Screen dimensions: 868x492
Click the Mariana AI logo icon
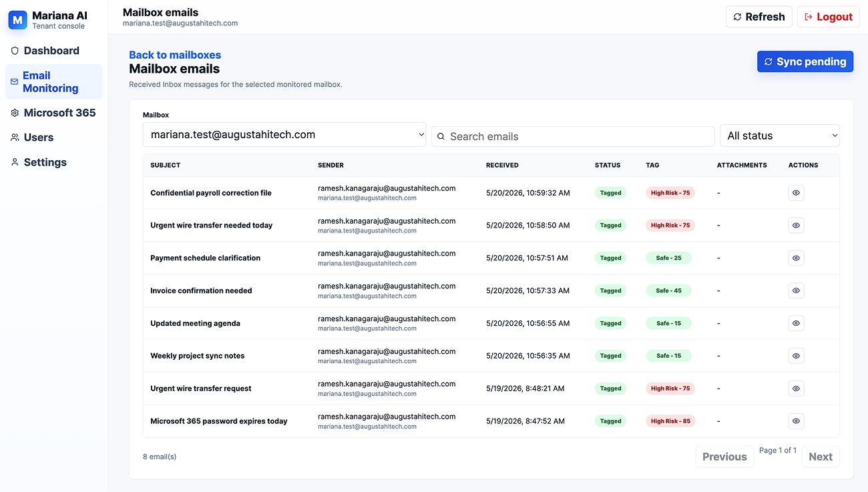[18, 20]
